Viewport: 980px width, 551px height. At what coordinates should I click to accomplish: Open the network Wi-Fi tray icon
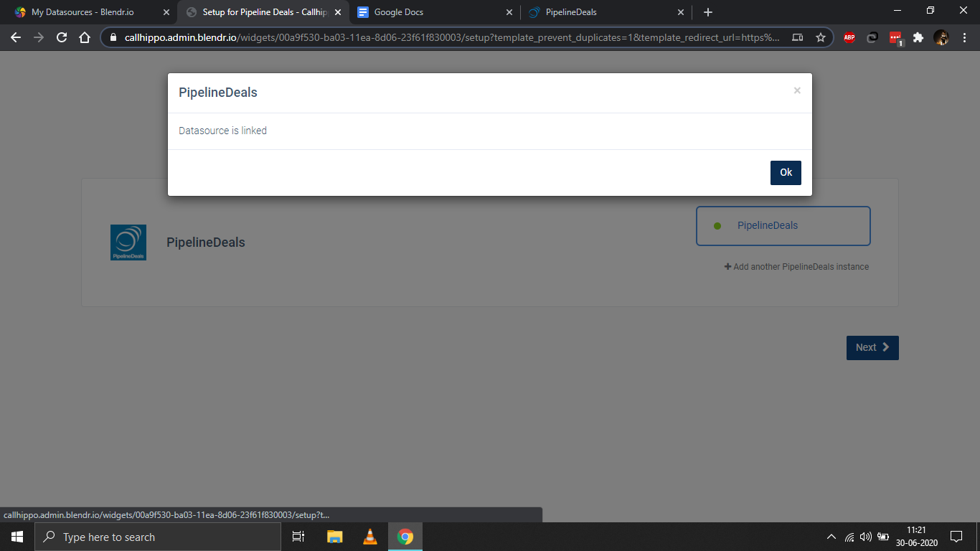(849, 537)
